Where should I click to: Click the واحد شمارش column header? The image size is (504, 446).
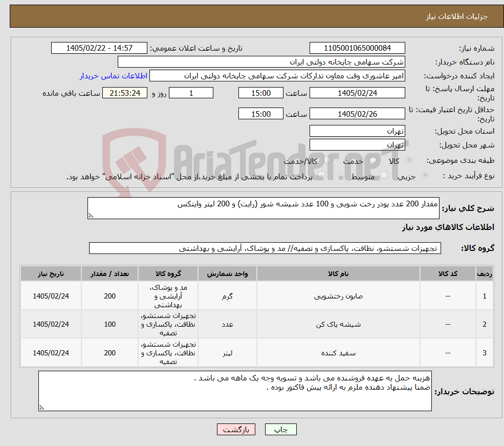click(x=227, y=273)
